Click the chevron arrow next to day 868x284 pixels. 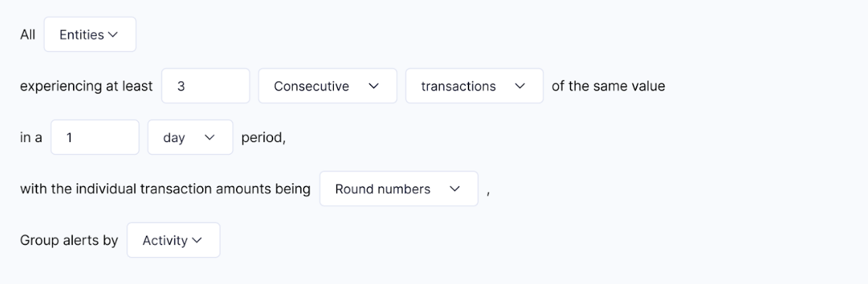click(x=210, y=137)
